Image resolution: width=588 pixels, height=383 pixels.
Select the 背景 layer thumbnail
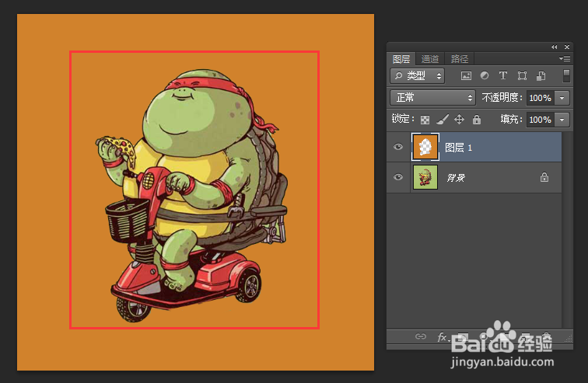[425, 177]
